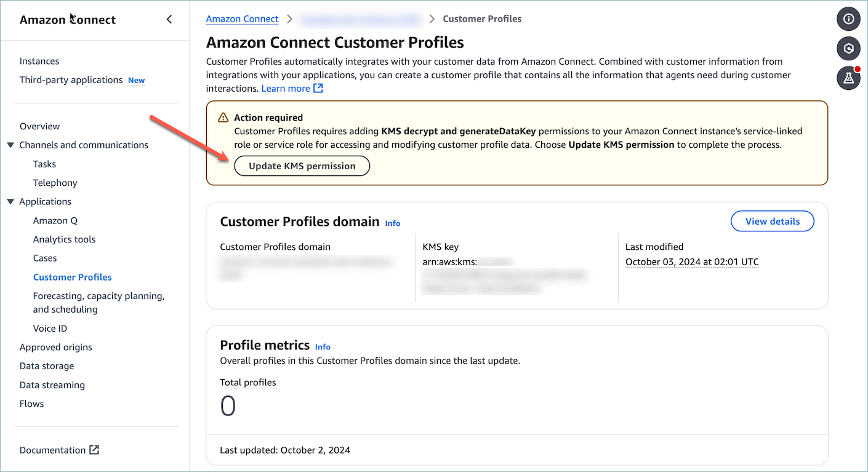
Task: Open the Data storage settings
Action: 46,366
